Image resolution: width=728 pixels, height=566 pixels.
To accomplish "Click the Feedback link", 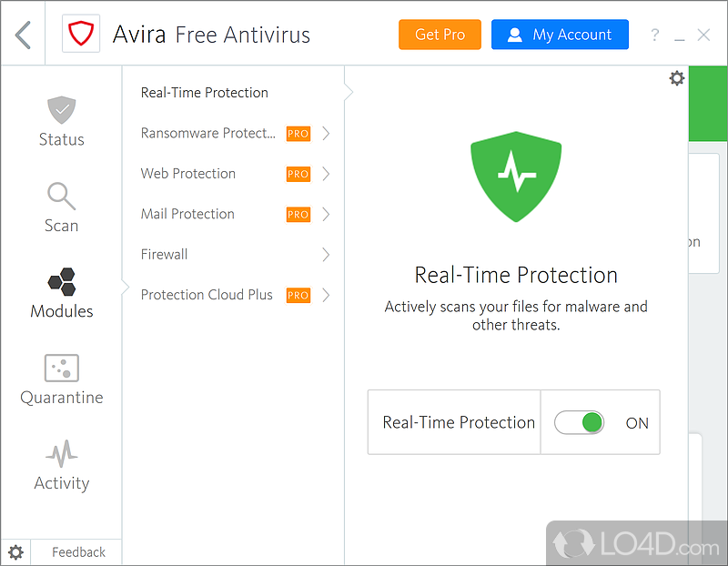I will (x=78, y=552).
